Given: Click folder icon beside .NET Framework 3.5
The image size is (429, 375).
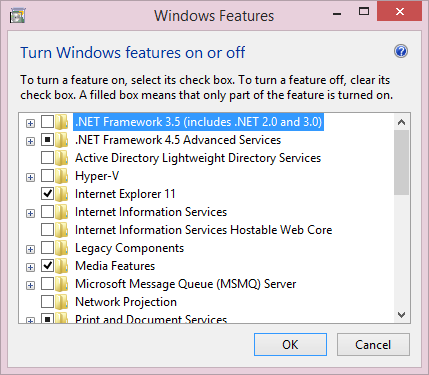Looking at the screenshot, I should (62, 122).
